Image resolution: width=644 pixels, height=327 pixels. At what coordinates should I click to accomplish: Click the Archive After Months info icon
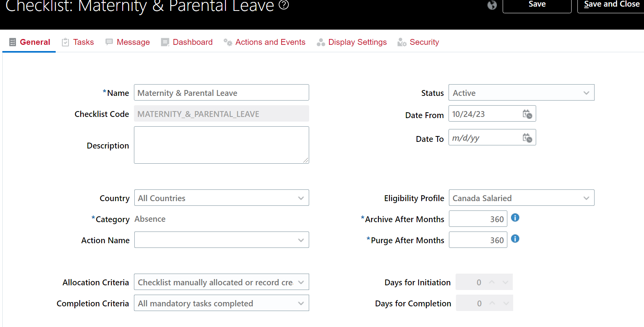click(515, 217)
